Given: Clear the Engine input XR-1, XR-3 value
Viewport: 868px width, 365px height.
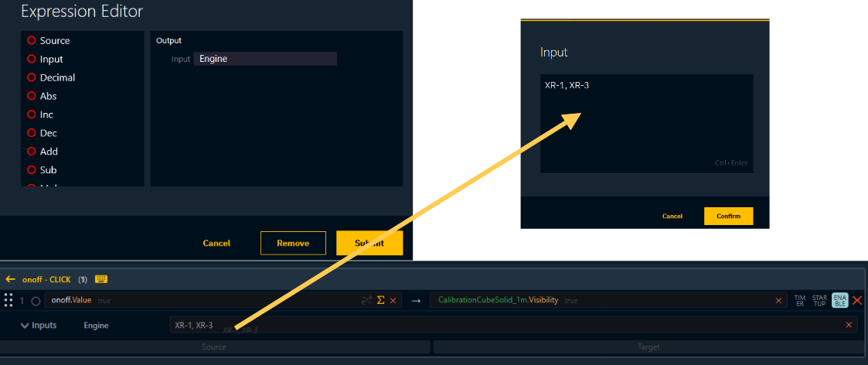Looking at the screenshot, I should [x=849, y=326].
